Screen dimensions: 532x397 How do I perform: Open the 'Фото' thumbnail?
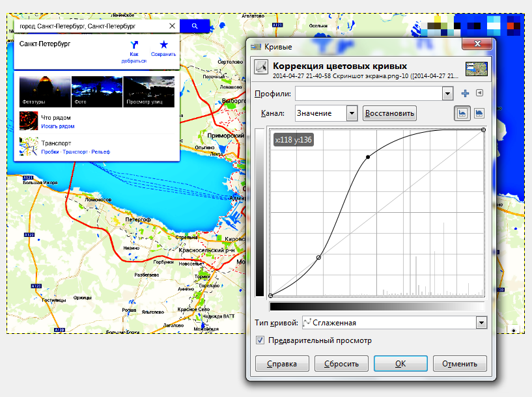pos(97,92)
